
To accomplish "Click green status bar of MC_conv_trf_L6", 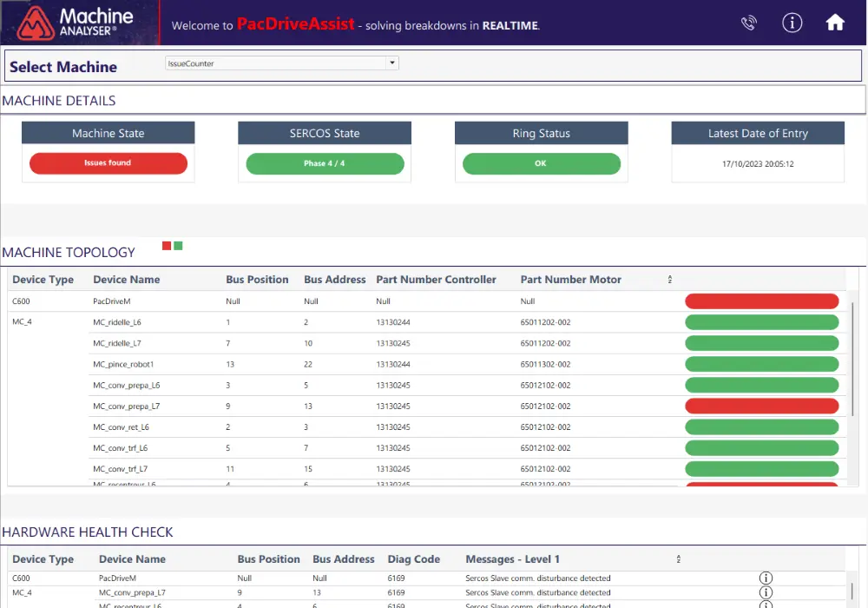I will [762, 448].
